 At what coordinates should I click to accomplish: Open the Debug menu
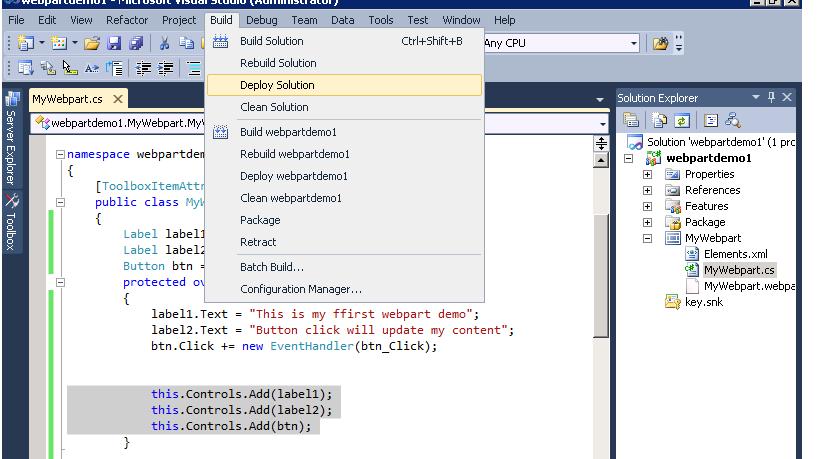(x=262, y=20)
